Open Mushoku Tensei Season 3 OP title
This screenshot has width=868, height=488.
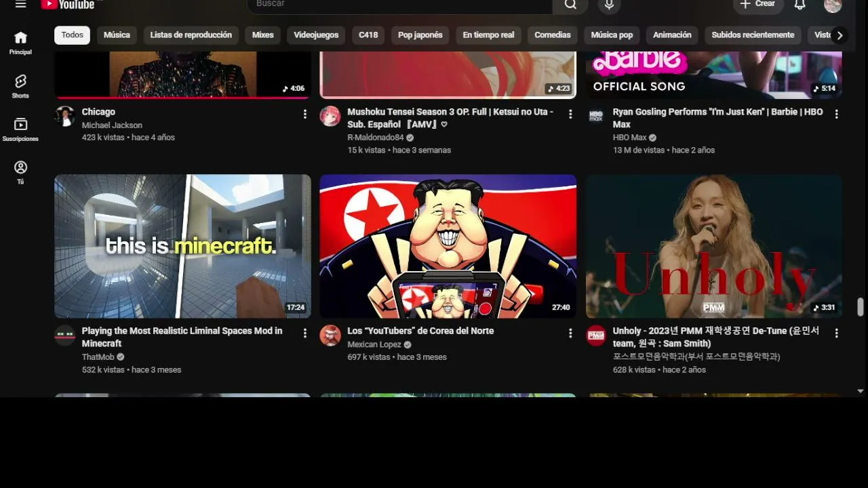[450, 118]
